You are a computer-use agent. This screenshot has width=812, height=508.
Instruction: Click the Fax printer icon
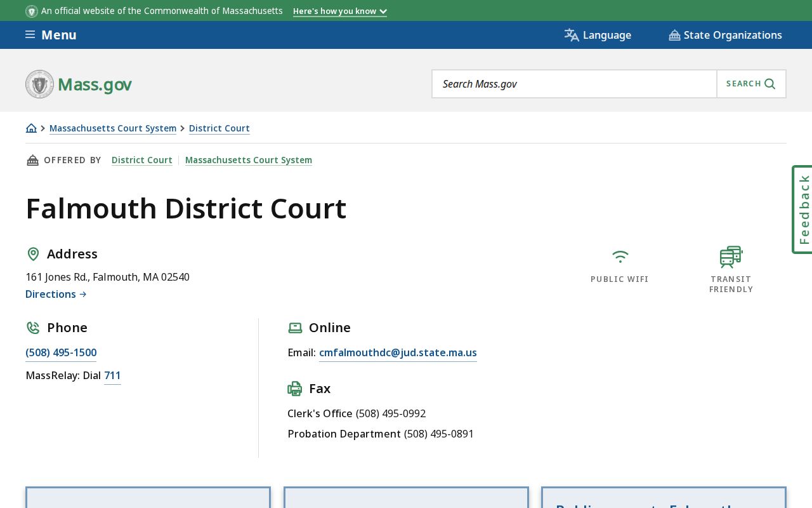[295, 389]
